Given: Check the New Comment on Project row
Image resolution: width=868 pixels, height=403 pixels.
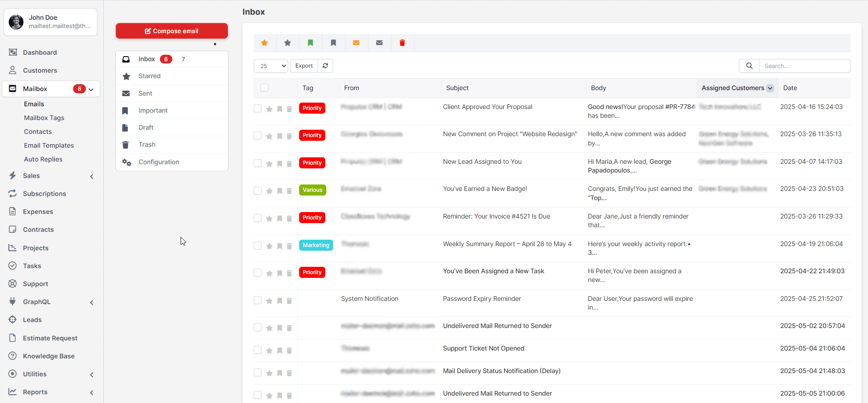Looking at the screenshot, I should click(257, 136).
